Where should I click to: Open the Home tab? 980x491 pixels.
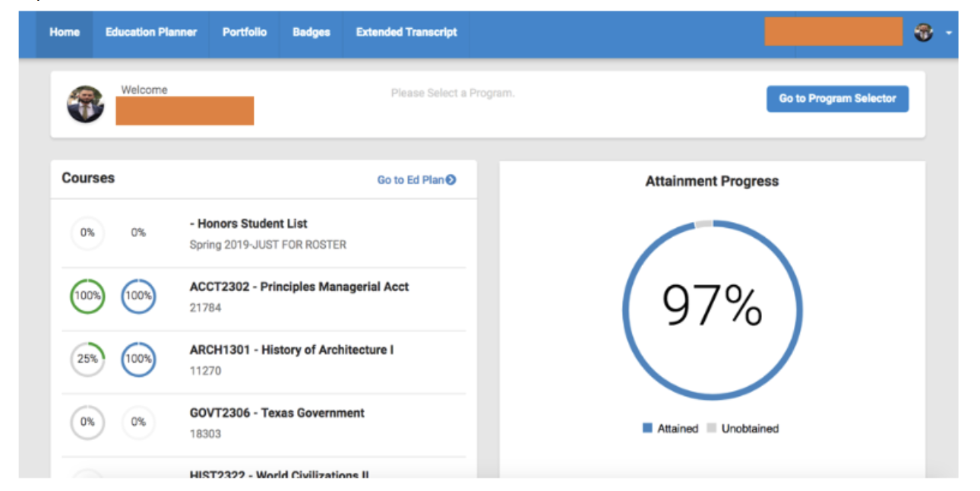(x=65, y=33)
